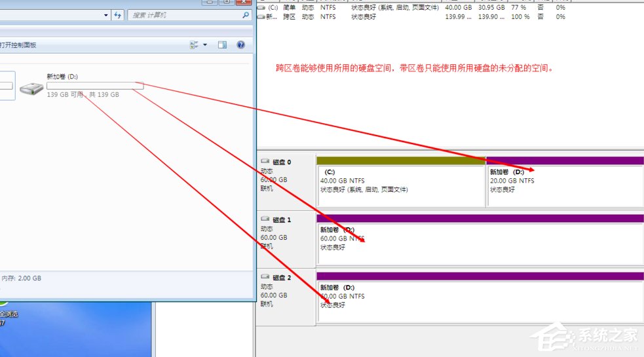Click 状态良好 (系统, 启动, 页面文件) in the volume list
This screenshot has height=357, width=644.
pos(395,7)
